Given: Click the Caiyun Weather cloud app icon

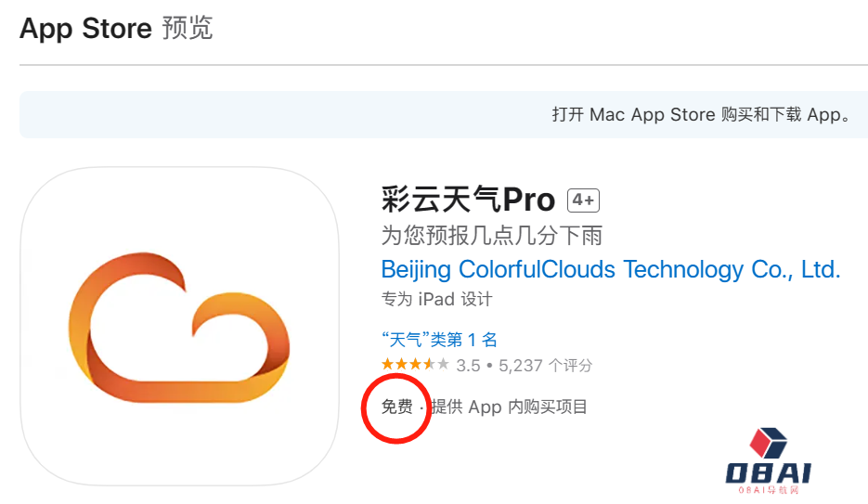Looking at the screenshot, I should (x=179, y=326).
